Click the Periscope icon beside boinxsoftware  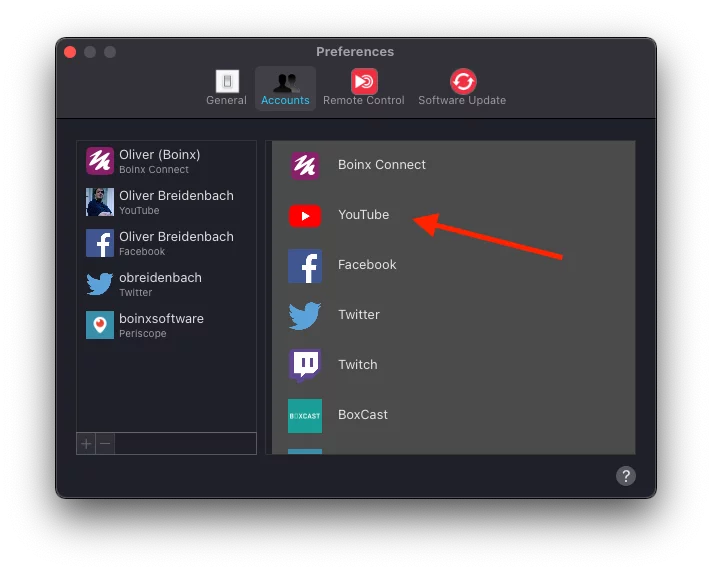(x=100, y=325)
